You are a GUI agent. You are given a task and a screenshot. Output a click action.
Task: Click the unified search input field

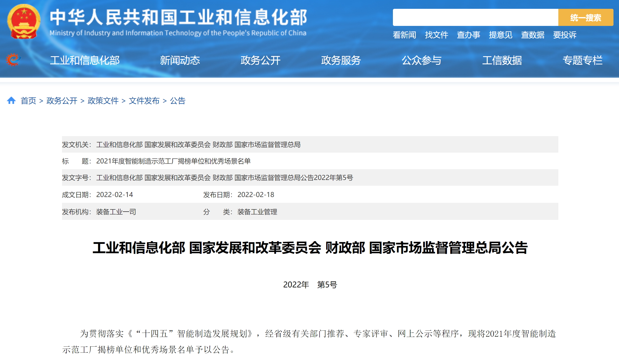click(475, 17)
